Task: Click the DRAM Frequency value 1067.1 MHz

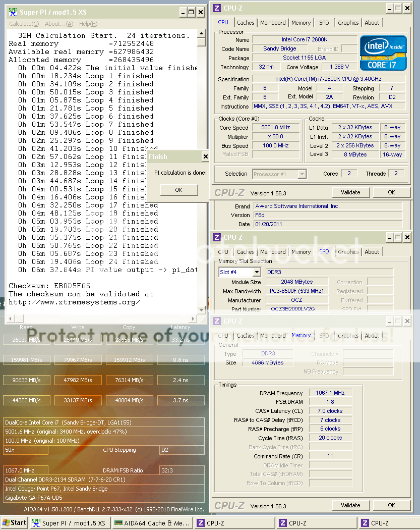Action: [x=330, y=393]
